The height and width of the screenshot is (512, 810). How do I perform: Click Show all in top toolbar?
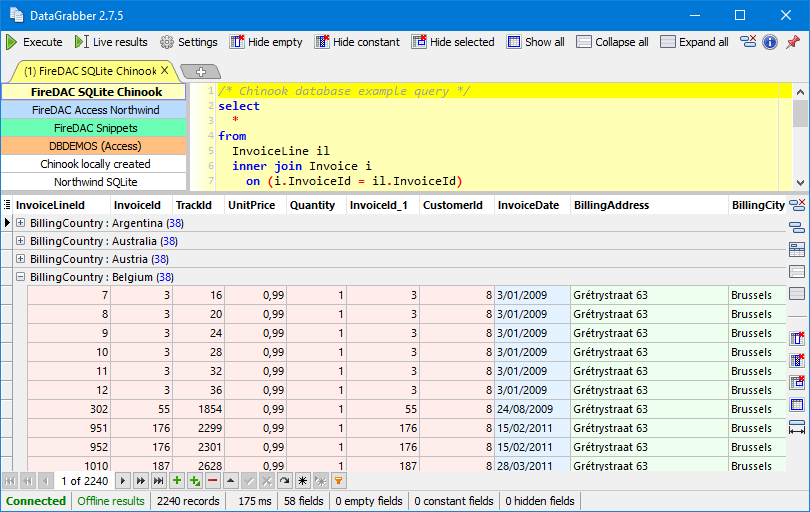pos(536,42)
